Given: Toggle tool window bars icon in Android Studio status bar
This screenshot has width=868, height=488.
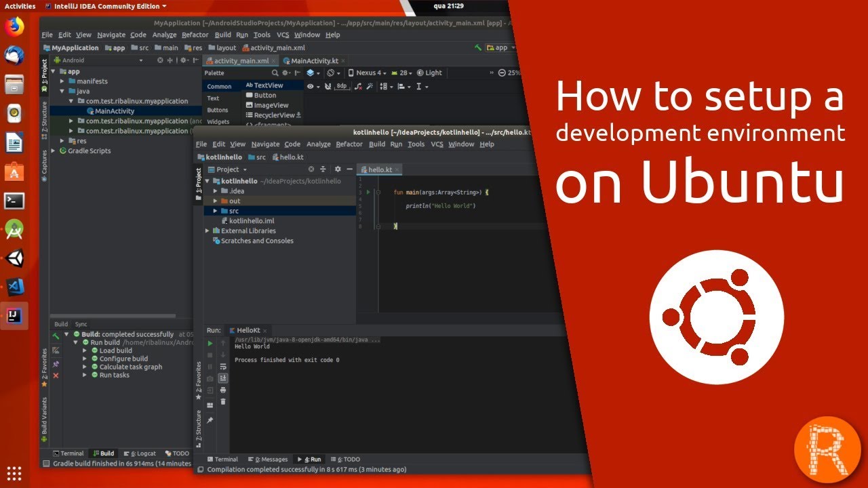Looking at the screenshot, I should point(46,464).
